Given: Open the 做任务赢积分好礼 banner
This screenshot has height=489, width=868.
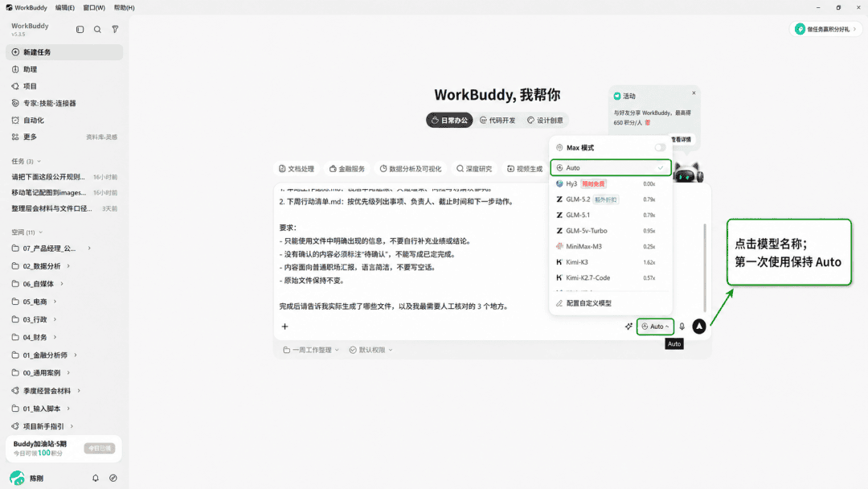Looking at the screenshot, I should pos(825,29).
